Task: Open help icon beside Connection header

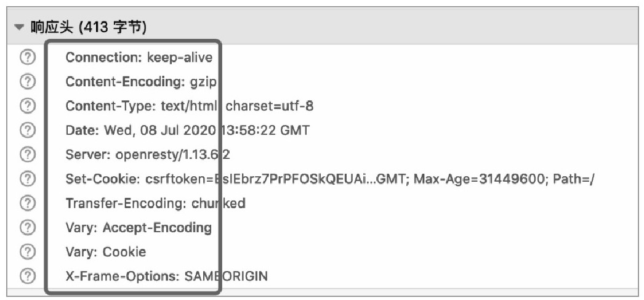Action: pyautogui.click(x=28, y=57)
